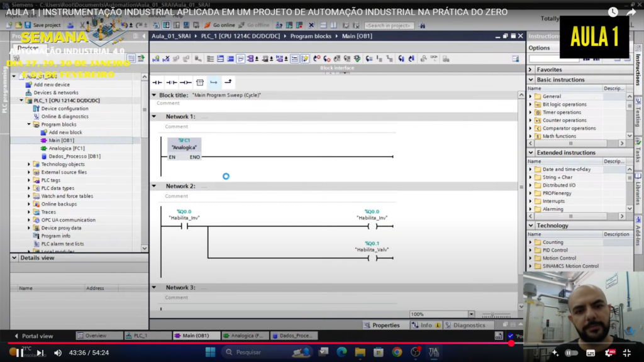This screenshot has width=644, height=362.
Task: Collapse the Basic instructions section
Action: tap(531, 80)
